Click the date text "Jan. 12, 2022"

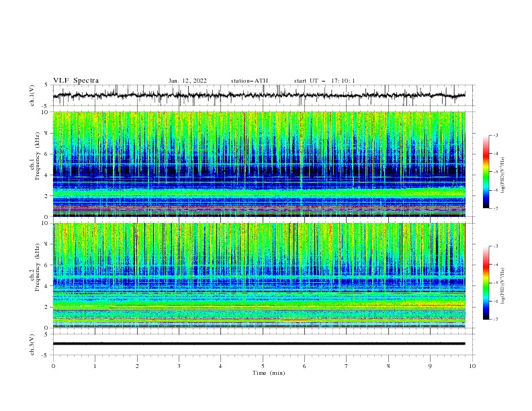coord(187,81)
